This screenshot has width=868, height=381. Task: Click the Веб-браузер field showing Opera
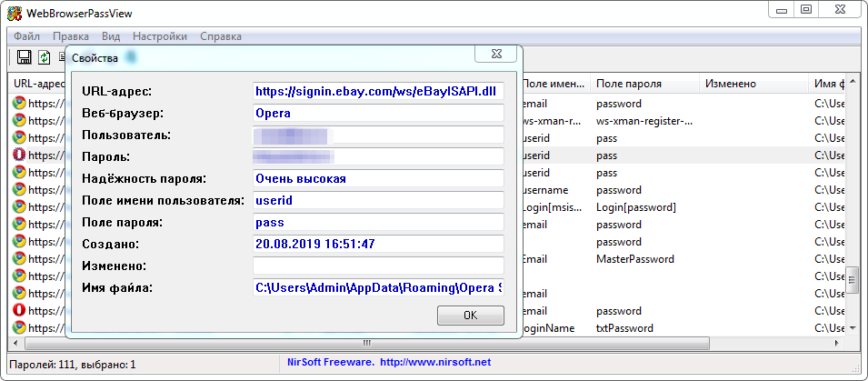pyautogui.click(x=379, y=113)
